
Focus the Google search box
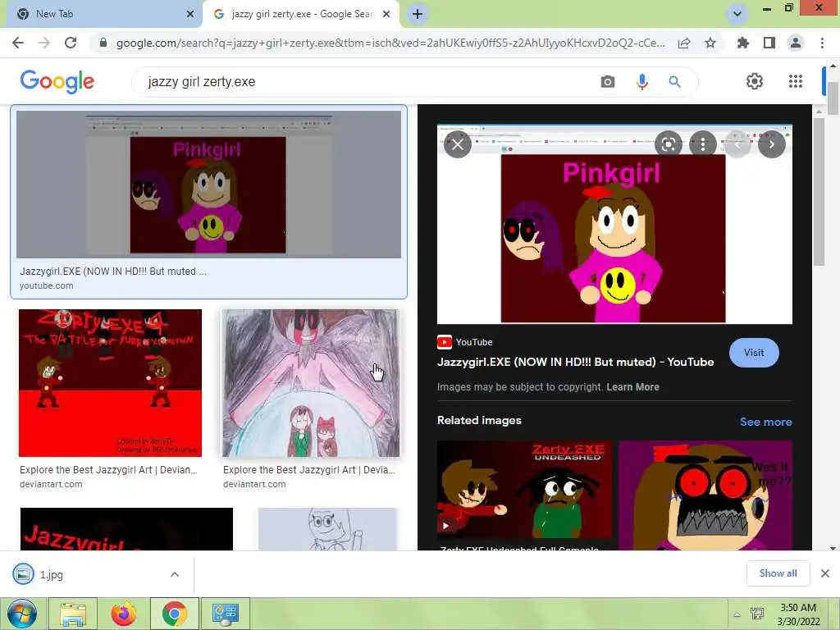point(370,81)
